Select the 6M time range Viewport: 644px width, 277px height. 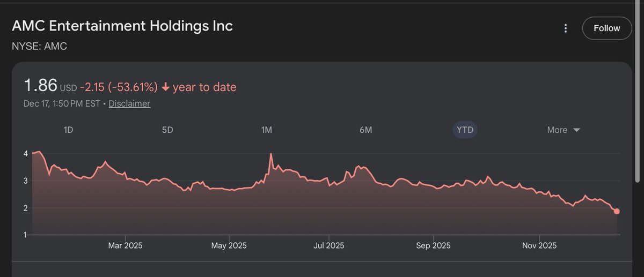tap(365, 130)
